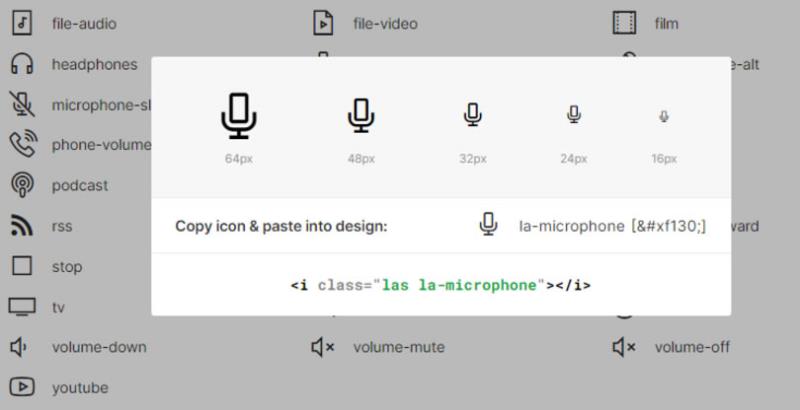Click the volume-mute icon

[323, 347]
